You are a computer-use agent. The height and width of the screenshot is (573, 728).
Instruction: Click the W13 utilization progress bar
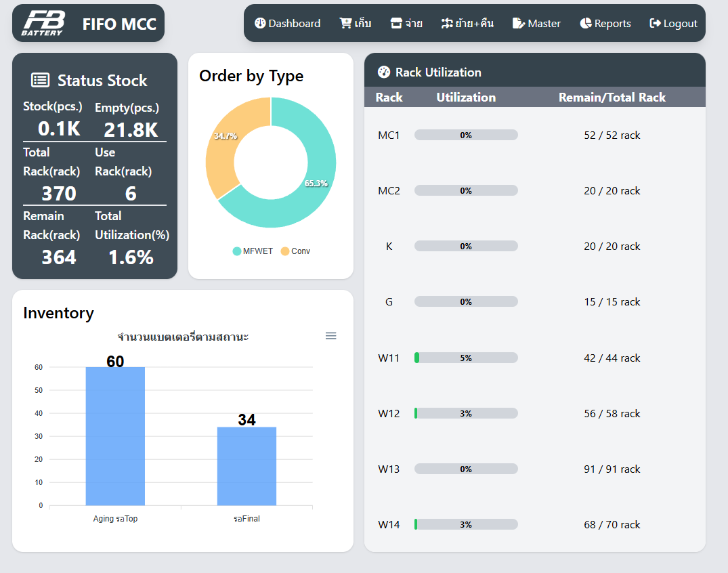point(466,469)
